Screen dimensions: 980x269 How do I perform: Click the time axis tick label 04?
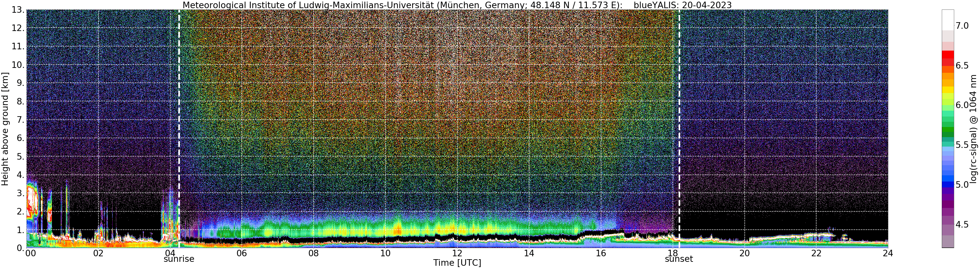pyautogui.click(x=170, y=253)
